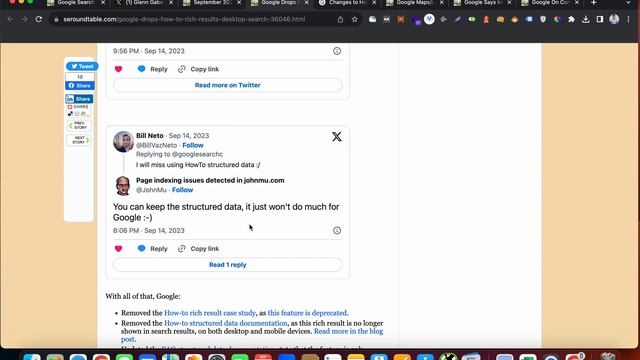Switch to the Google Says tab
640x360 pixels.
tap(483, 3)
